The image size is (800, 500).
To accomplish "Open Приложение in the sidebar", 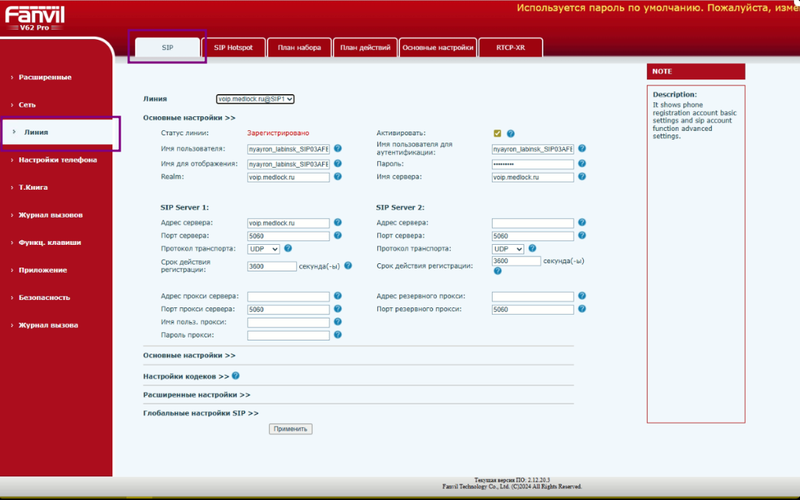I will coord(43,270).
